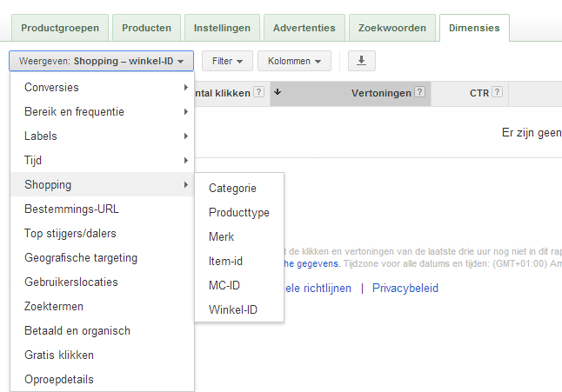Select Top stijgers/dalers menu item
The height and width of the screenshot is (392, 562).
point(102,234)
